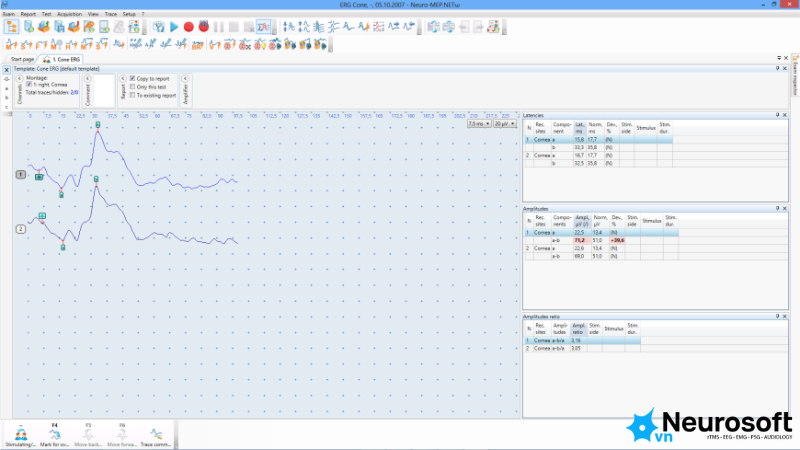The width and height of the screenshot is (800, 450).
Task: Collapse the Channels panel arrow
Action: (20, 79)
